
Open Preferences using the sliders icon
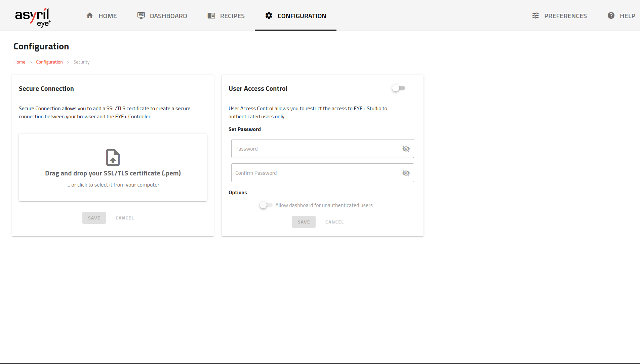(535, 15)
